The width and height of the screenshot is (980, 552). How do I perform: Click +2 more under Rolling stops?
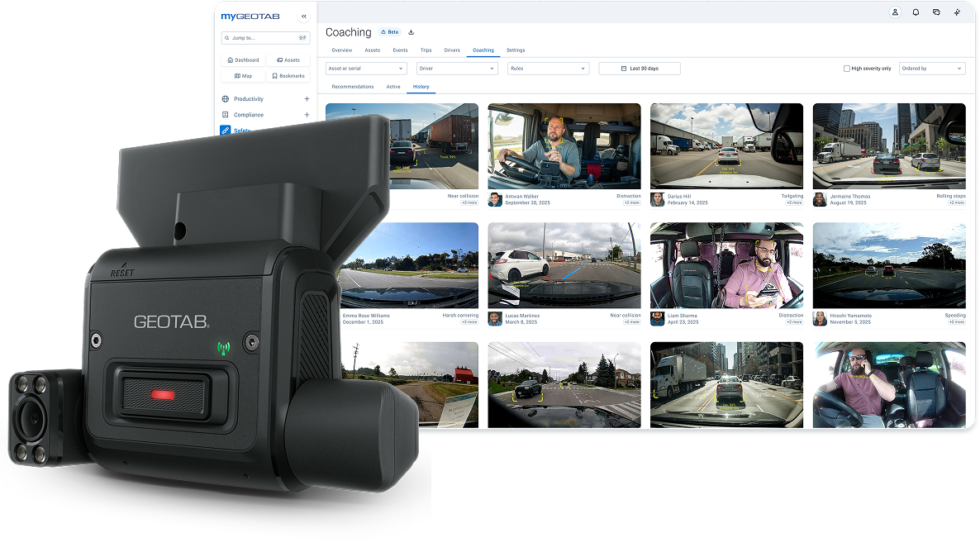[957, 203]
